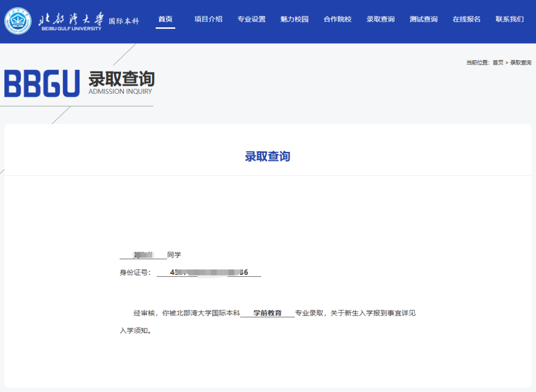This screenshot has width=536, height=392.
Task: Click the 北部湾大学 calligraphy wordmark
Action: pyautogui.click(x=71, y=19)
